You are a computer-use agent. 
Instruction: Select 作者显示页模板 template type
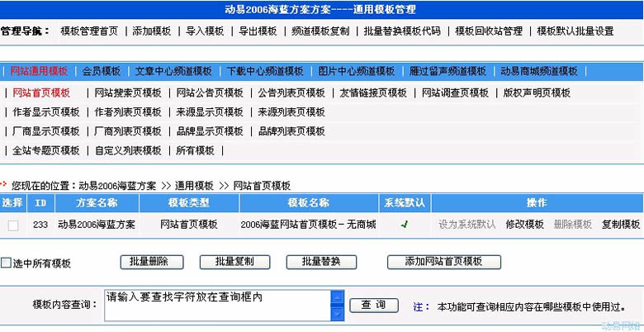(46, 112)
